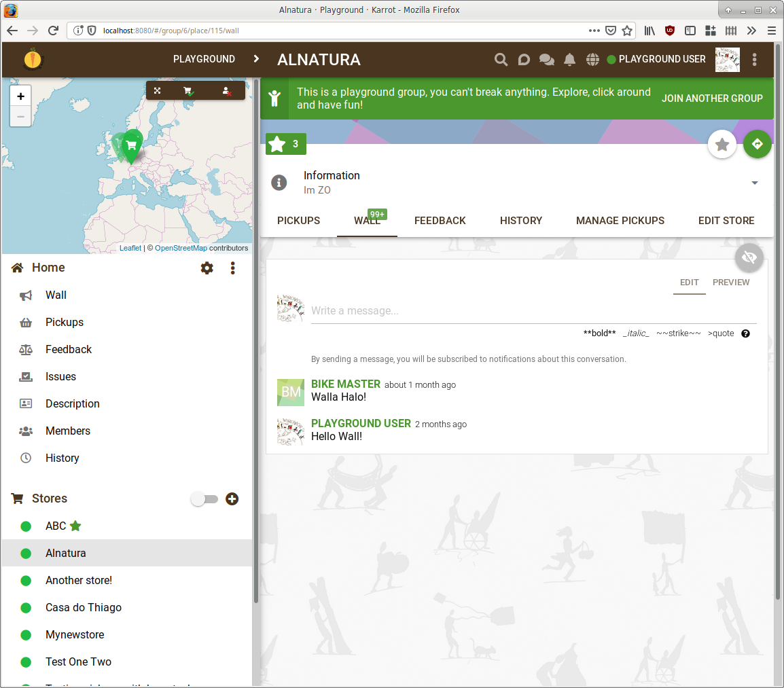Click the BM avatar
Image resolution: width=784 pixels, height=688 pixels.
(x=291, y=392)
